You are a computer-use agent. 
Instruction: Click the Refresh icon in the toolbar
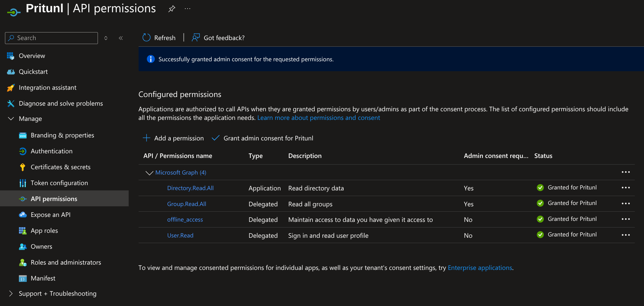[147, 38]
